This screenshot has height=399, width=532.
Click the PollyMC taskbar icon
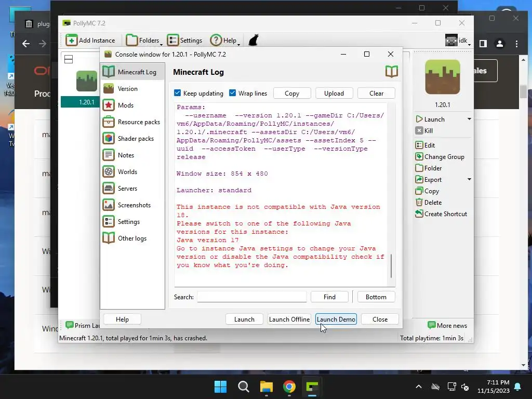(x=312, y=387)
